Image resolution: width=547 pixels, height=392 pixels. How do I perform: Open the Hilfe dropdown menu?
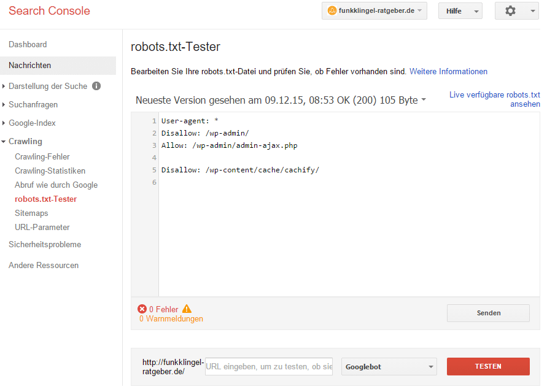(x=460, y=11)
